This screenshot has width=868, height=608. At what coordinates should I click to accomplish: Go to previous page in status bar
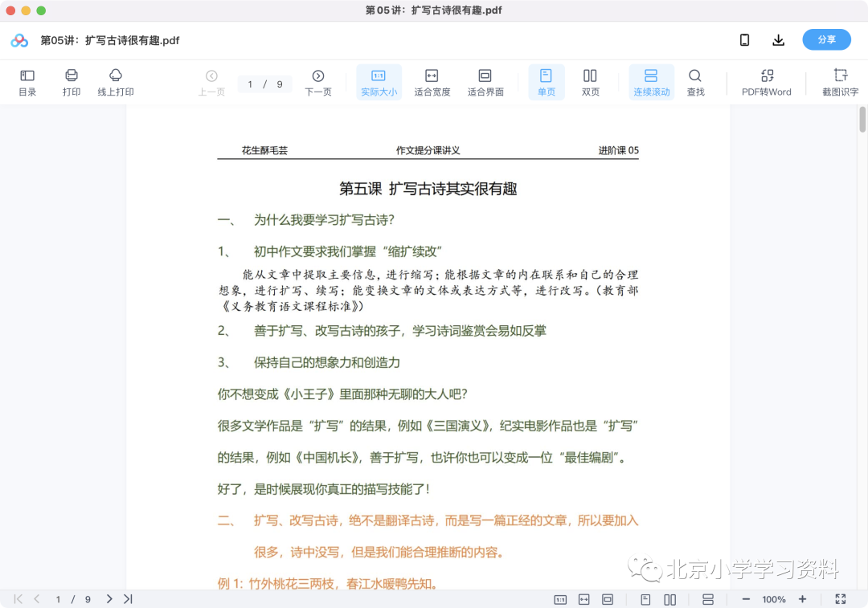click(x=37, y=599)
